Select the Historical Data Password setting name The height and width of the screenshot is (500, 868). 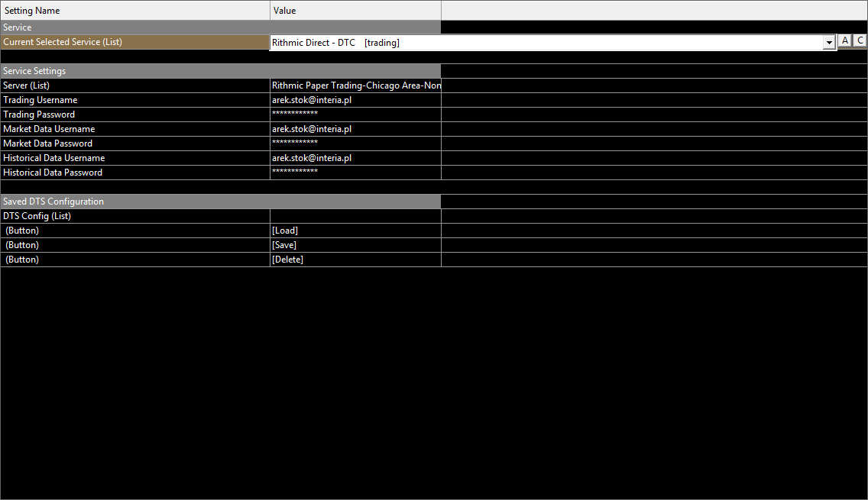click(x=135, y=173)
